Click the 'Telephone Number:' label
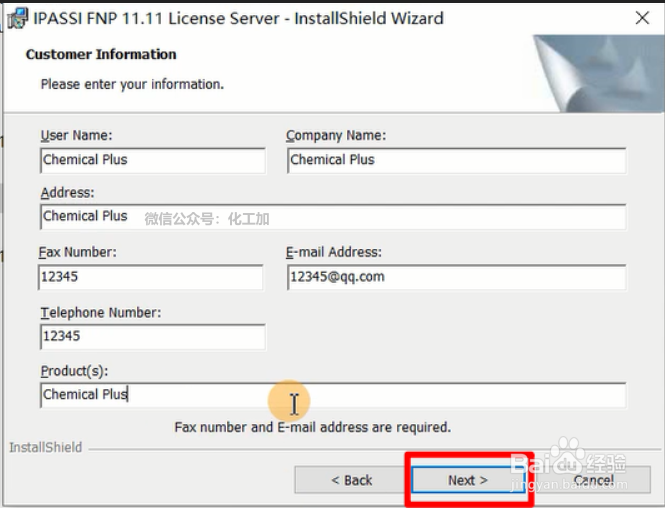Image resolution: width=665 pixels, height=508 pixels. 101,313
